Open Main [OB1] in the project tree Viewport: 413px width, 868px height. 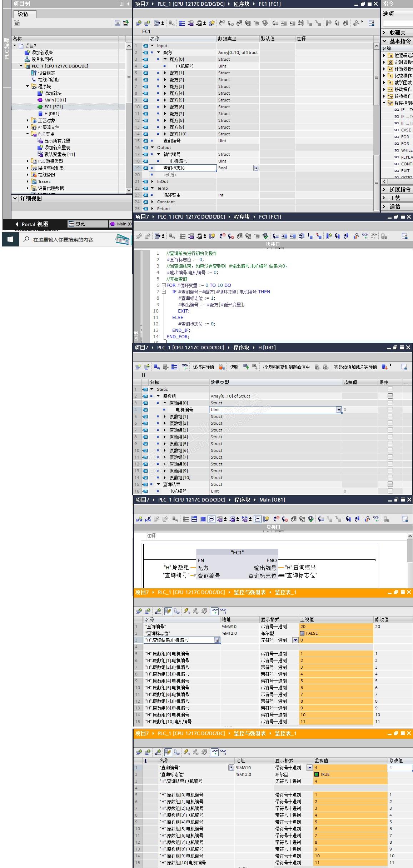pyautogui.click(x=55, y=100)
